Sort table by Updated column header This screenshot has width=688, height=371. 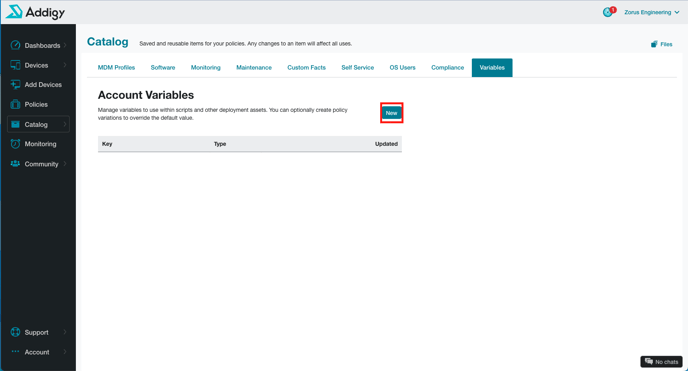tap(386, 144)
